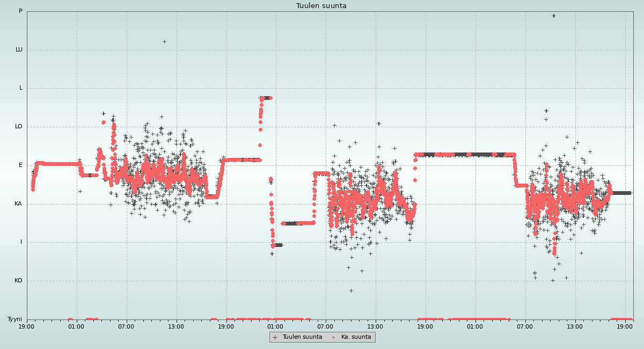Image resolution: width=644 pixels, height=349 pixels.
Task: Select the first '01:00' time axis label
Action: [76, 326]
